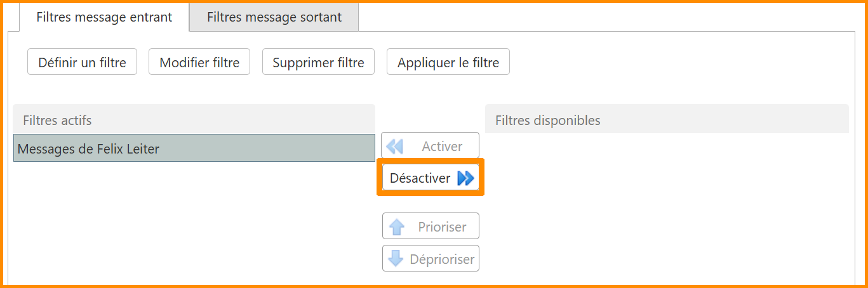
Task: Click the up arrow Prioriser icon
Action: [397, 227]
